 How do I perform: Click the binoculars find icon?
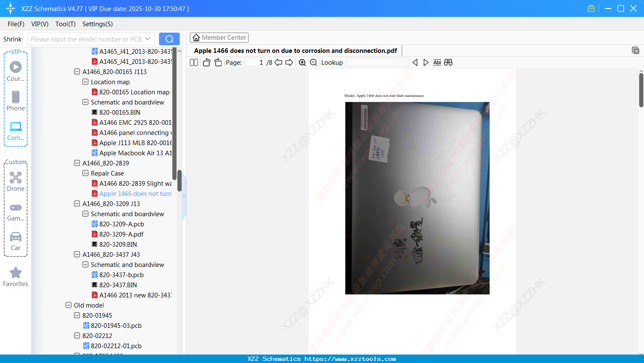tap(448, 63)
